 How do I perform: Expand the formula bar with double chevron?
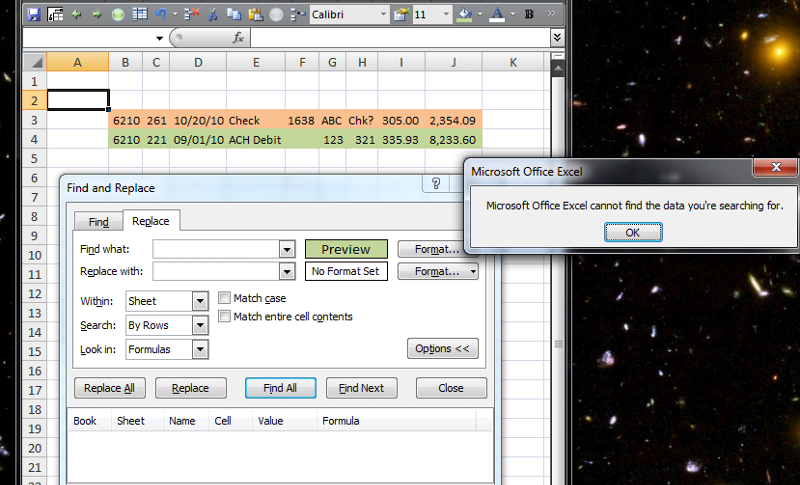(x=557, y=37)
